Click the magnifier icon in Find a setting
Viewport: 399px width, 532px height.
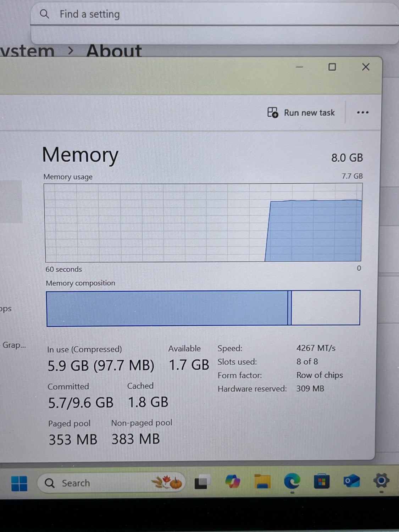point(44,14)
